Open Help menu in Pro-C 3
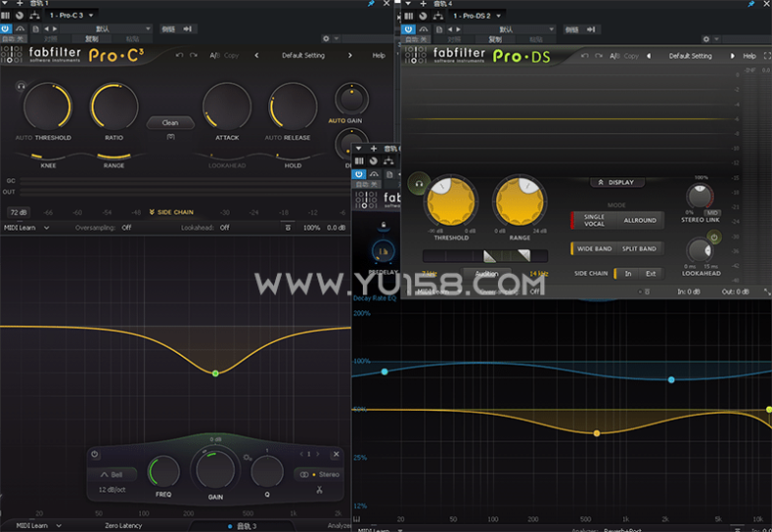The height and width of the screenshot is (532, 772). pos(379,55)
